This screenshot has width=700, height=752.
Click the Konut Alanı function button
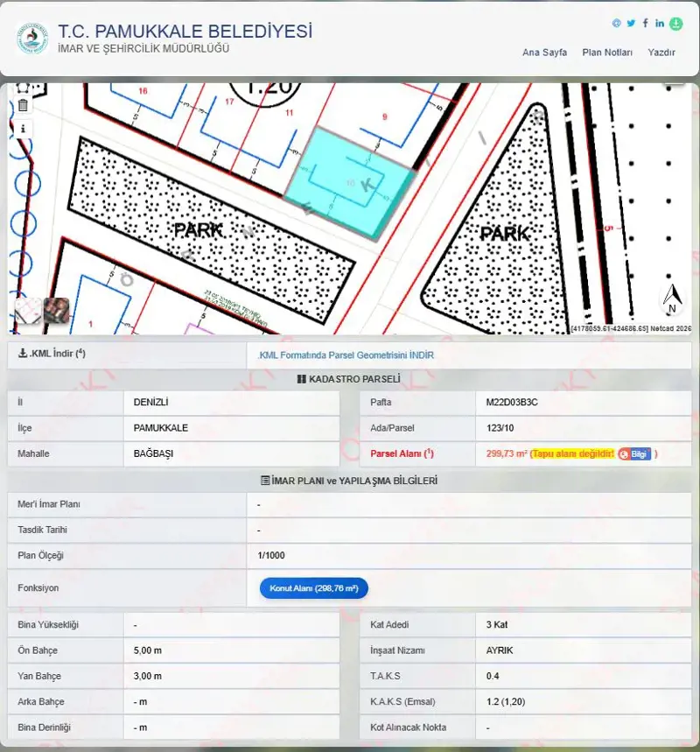(314, 588)
